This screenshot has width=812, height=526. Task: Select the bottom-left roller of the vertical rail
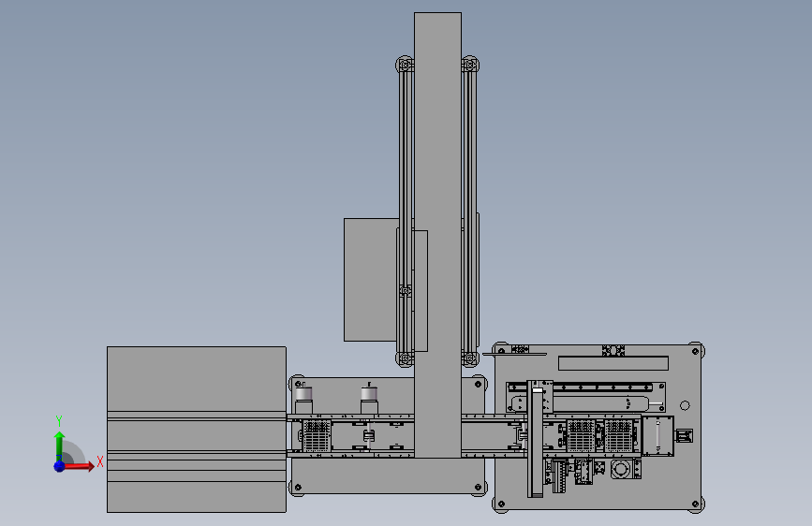click(405, 358)
